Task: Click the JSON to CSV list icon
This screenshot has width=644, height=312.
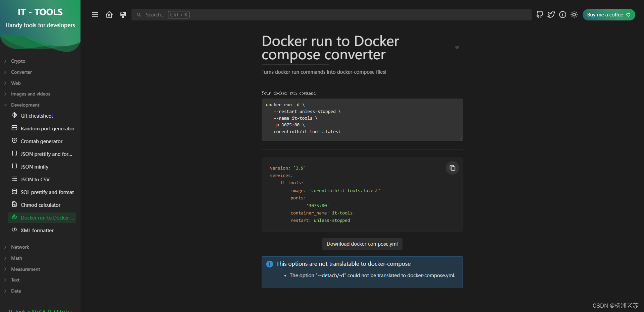Action: pyautogui.click(x=14, y=179)
